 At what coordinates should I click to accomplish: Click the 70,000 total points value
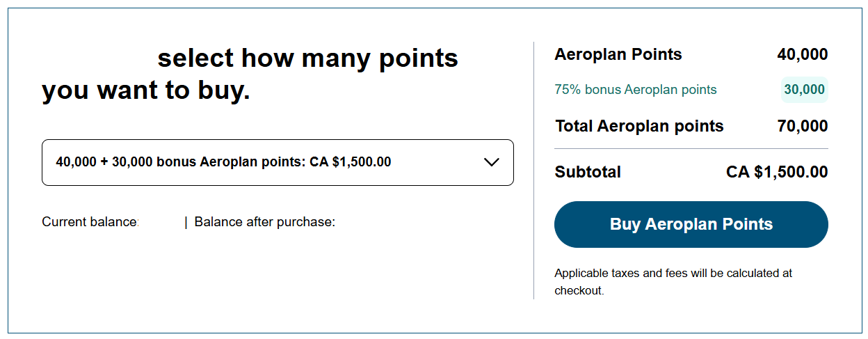[x=802, y=126]
